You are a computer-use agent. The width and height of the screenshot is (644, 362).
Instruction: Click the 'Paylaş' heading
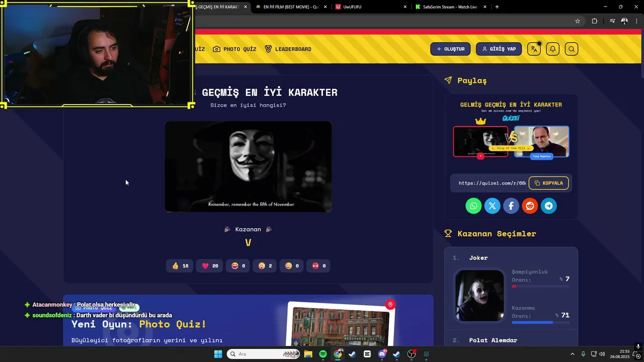[472, 80]
